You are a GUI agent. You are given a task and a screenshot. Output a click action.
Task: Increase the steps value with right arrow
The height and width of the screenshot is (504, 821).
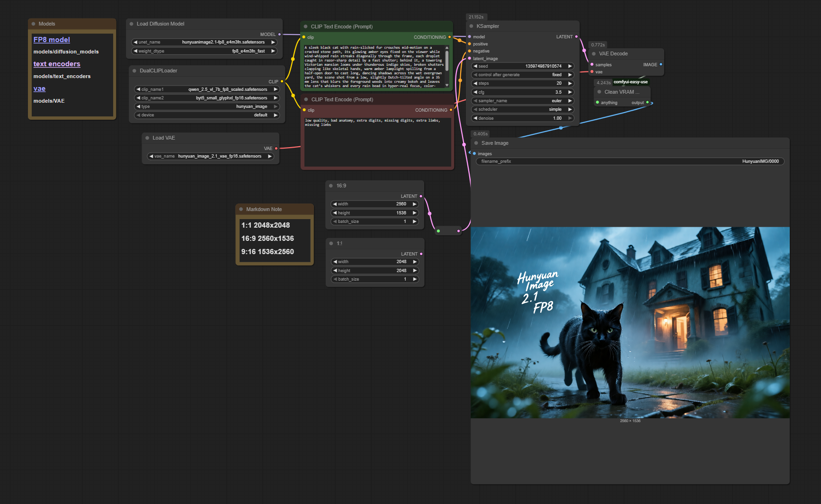[x=570, y=83]
